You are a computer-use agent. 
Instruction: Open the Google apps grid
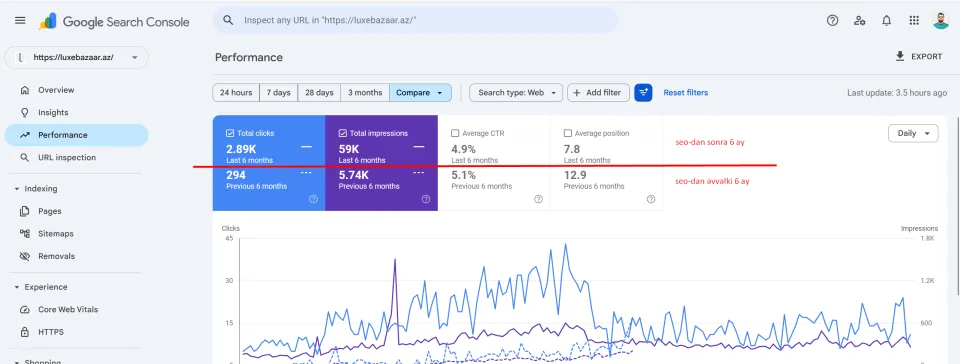point(914,20)
